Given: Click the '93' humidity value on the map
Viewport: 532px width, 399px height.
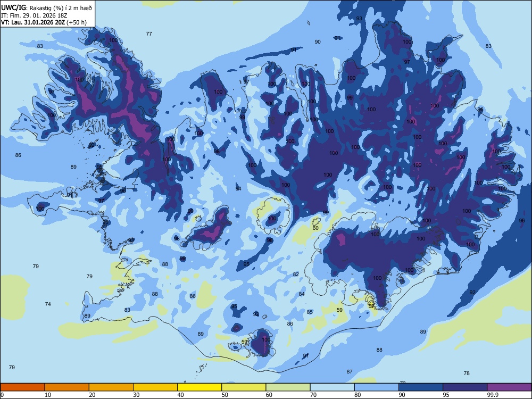Looking at the screenshot, I should (359, 18).
